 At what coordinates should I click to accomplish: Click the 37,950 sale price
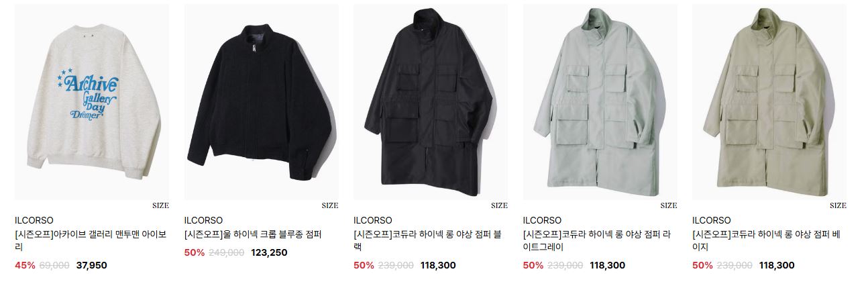point(92,265)
